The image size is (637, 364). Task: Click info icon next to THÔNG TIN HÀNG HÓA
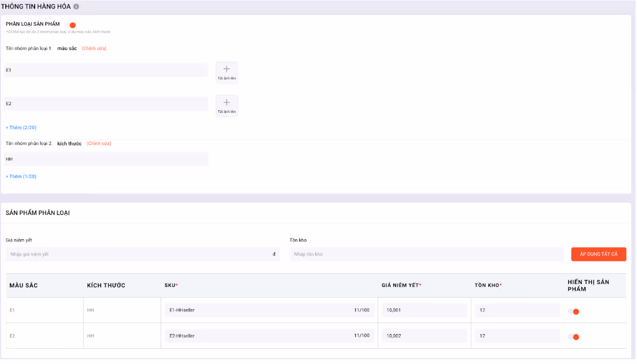tap(76, 7)
